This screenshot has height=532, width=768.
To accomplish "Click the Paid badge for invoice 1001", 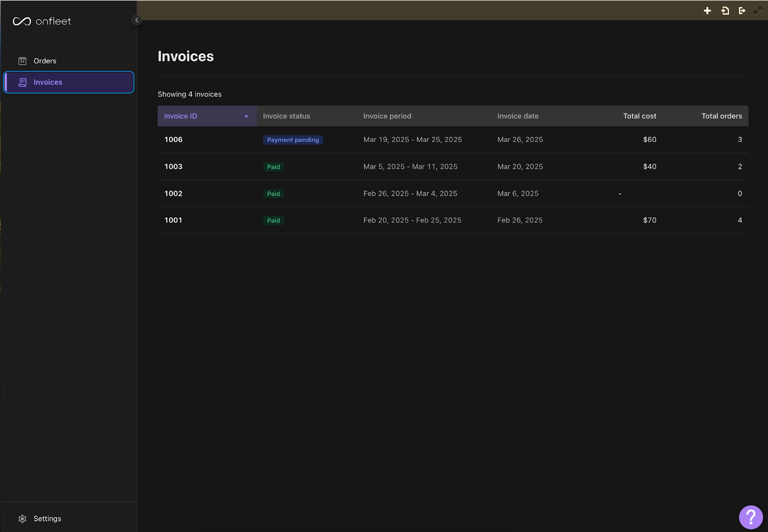I will [274, 221].
